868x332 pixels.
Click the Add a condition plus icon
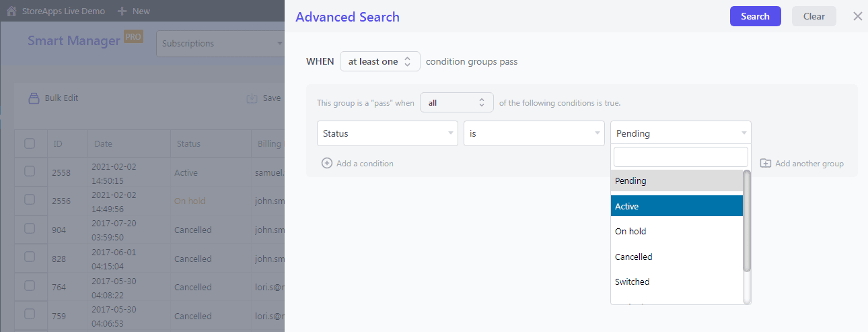click(327, 164)
